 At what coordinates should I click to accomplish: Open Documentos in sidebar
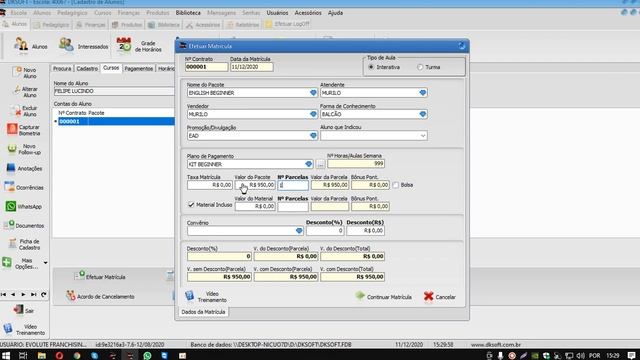point(24,225)
